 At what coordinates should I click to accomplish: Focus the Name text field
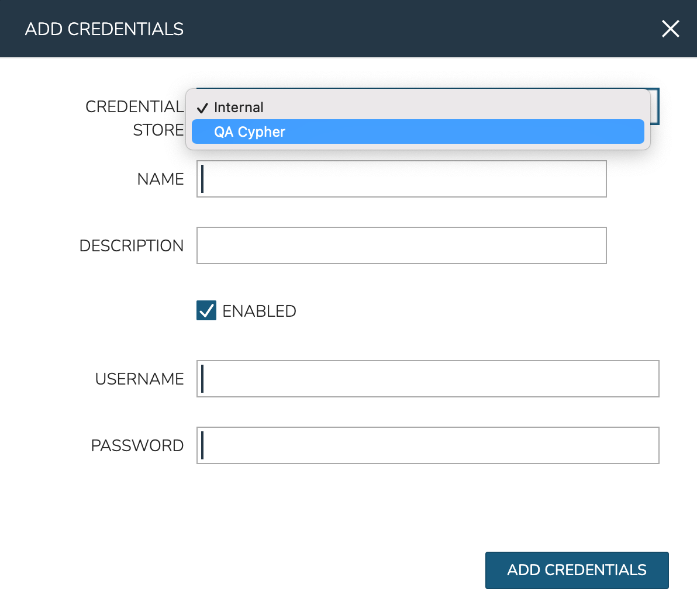[401, 179]
